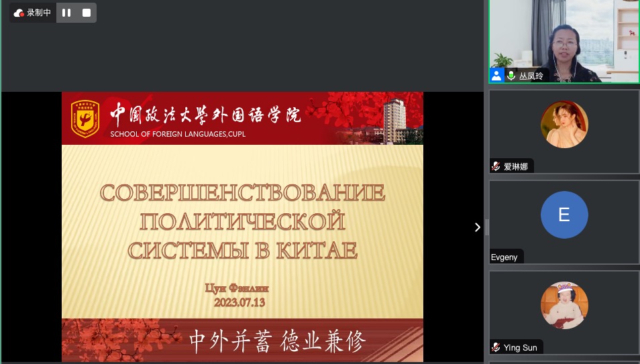The height and width of the screenshot is (364, 640).
Task: Click the Evgeny name label
Action: click(x=504, y=257)
